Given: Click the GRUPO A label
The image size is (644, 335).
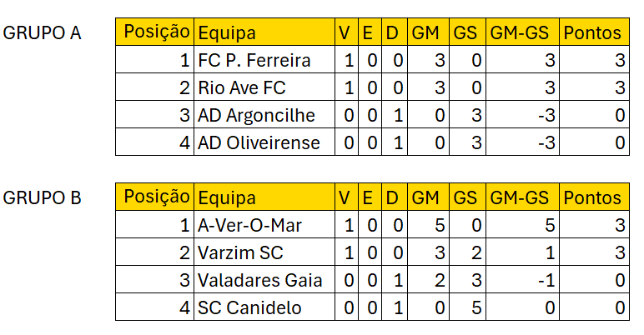Looking at the screenshot, I should (x=43, y=33).
